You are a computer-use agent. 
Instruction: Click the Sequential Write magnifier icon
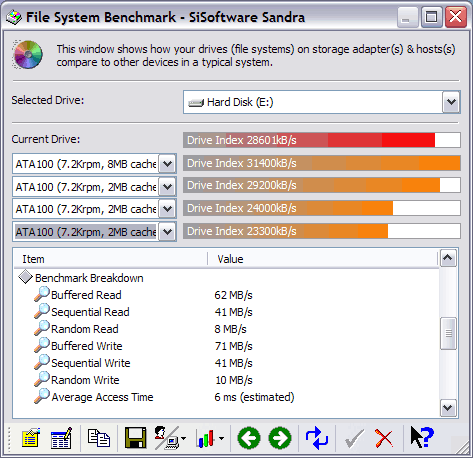(x=42, y=362)
